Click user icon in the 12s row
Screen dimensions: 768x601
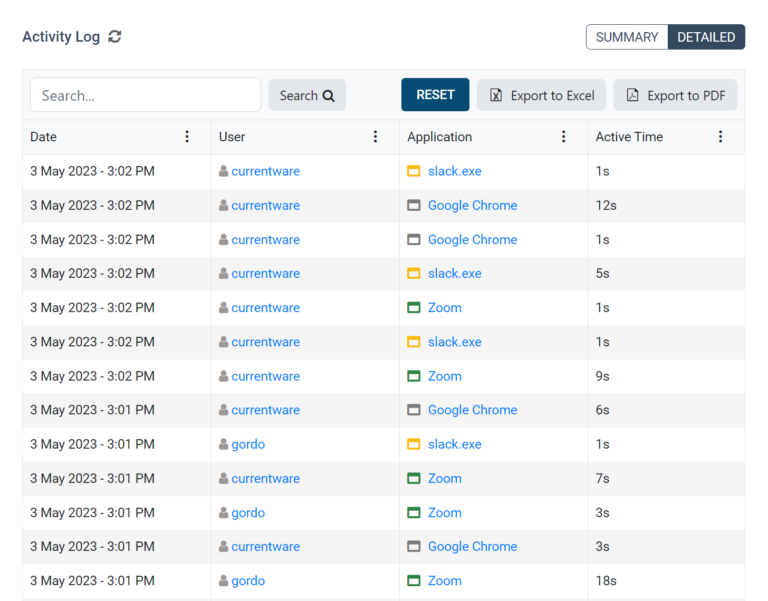(223, 205)
